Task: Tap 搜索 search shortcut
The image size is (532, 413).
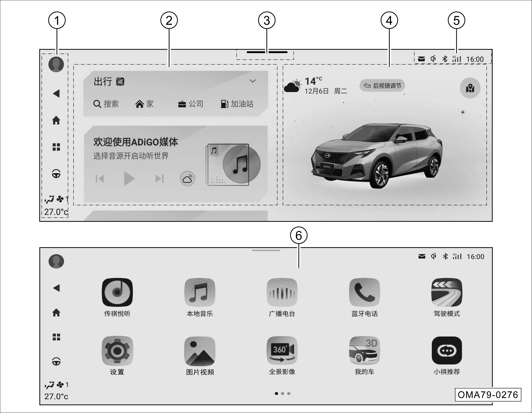Action: [x=106, y=104]
